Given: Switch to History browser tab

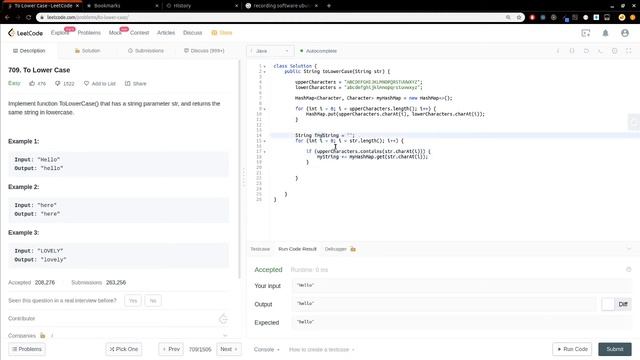Looking at the screenshot, I should tap(202, 6).
